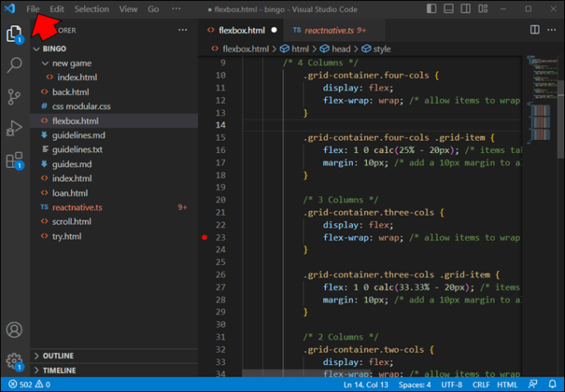Open the Manage gear icon
The width and height of the screenshot is (565, 392).
tap(14, 360)
